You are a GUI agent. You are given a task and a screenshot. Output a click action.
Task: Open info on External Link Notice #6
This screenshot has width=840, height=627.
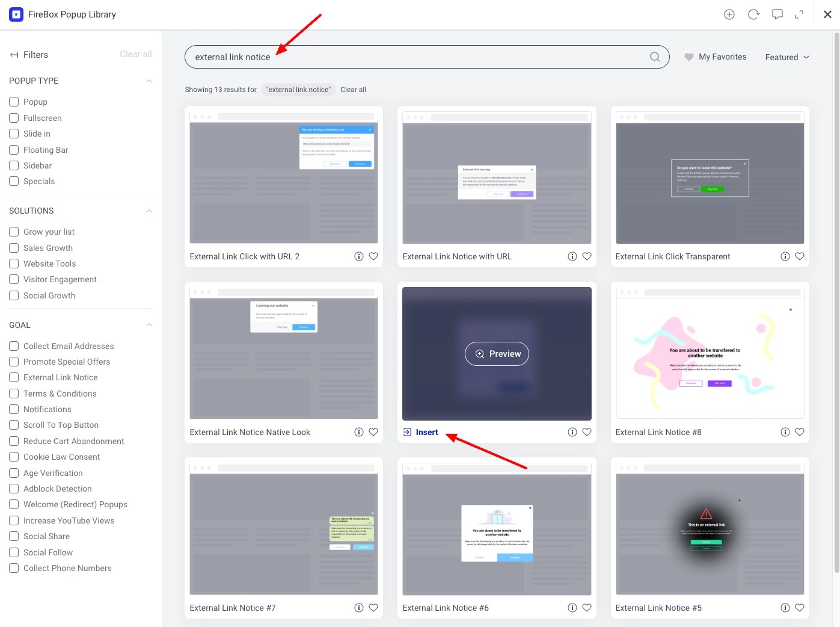click(572, 608)
